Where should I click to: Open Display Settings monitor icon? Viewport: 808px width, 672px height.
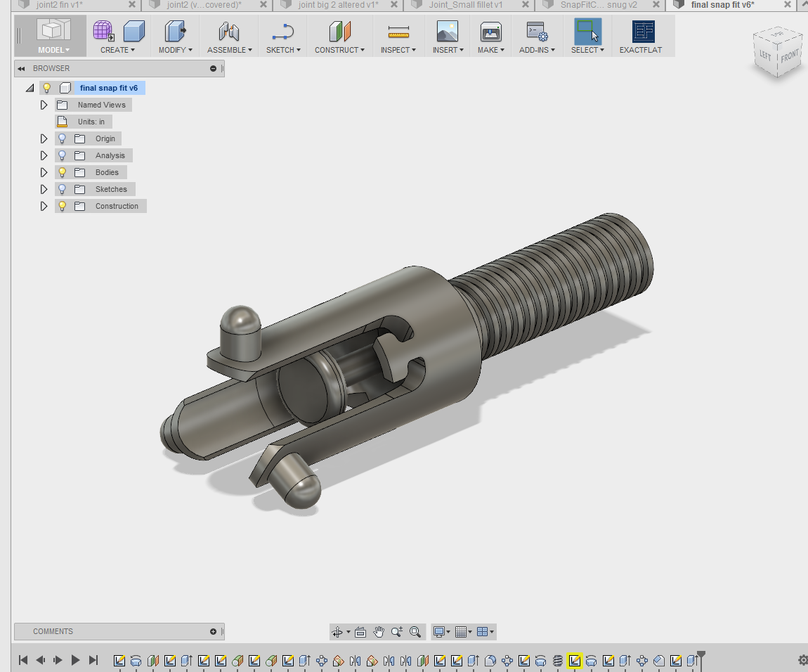click(439, 632)
